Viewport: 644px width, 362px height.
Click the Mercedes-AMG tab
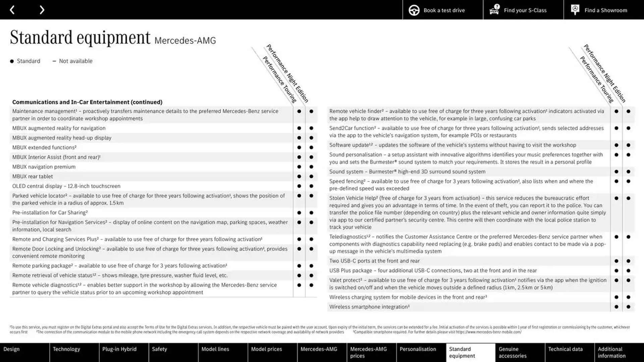(x=319, y=352)
